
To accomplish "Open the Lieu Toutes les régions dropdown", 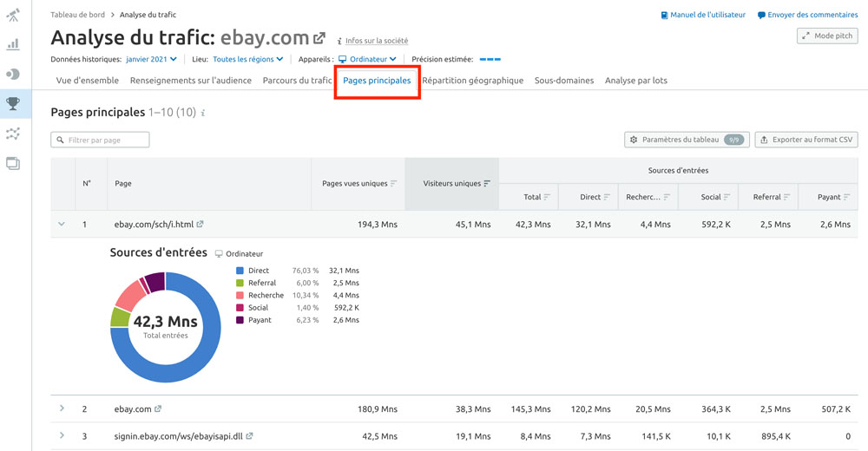I will click(x=248, y=59).
